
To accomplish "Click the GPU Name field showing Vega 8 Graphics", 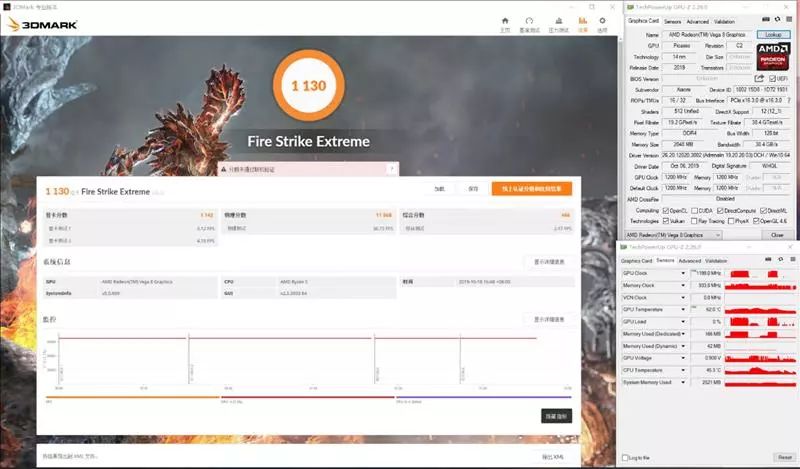I will pos(707,35).
